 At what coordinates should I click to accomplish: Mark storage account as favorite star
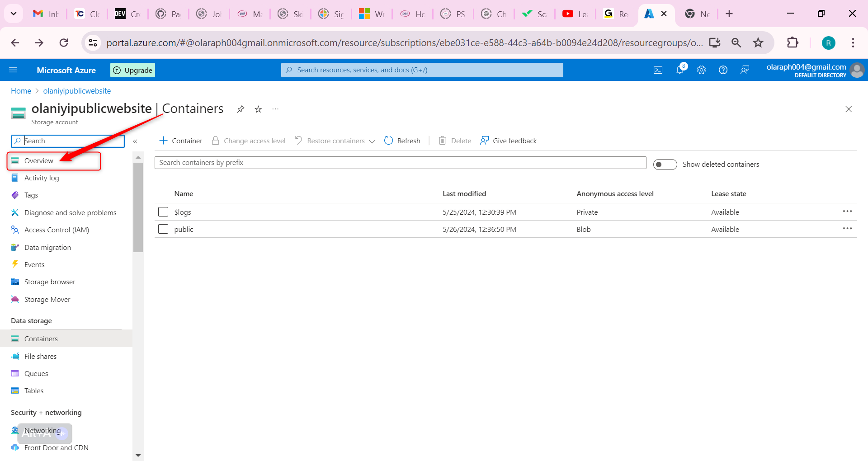[x=258, y=109]
